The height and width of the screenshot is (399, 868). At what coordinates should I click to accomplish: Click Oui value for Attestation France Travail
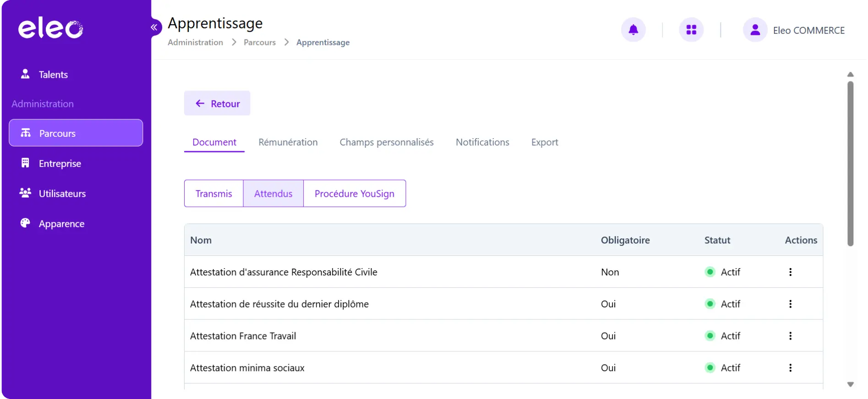pyautogui.click(x=608, y=336)
